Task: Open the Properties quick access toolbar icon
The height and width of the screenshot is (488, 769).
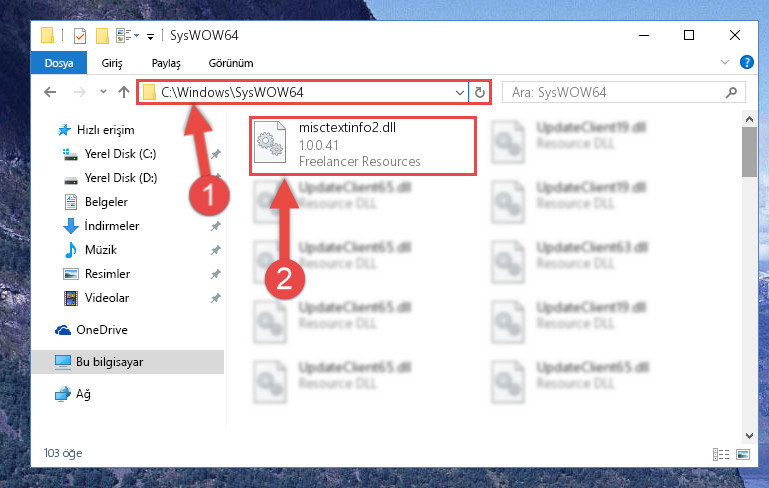Action: pyautogui.click(x=79, y=36)
